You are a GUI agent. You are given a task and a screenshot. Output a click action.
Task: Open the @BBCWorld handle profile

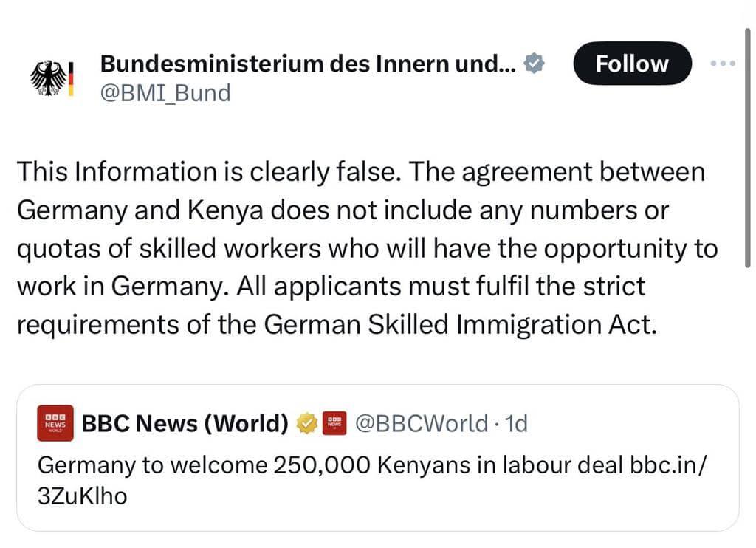(421, 423)
